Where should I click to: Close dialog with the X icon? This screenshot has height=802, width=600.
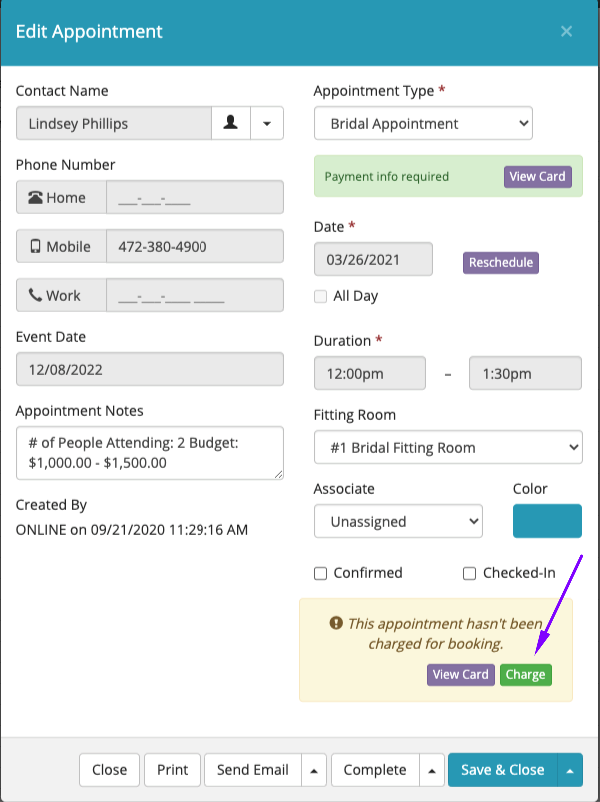pyautogui.click(x=566, y=32)
